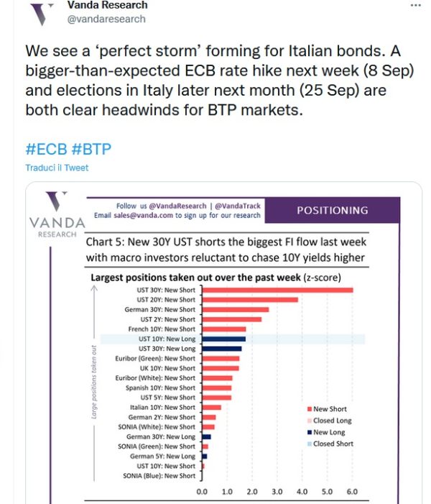The width and height of the screenshot is (431, 504).
Task: Click the UST 30Y New Short bar
Action: 278,290
